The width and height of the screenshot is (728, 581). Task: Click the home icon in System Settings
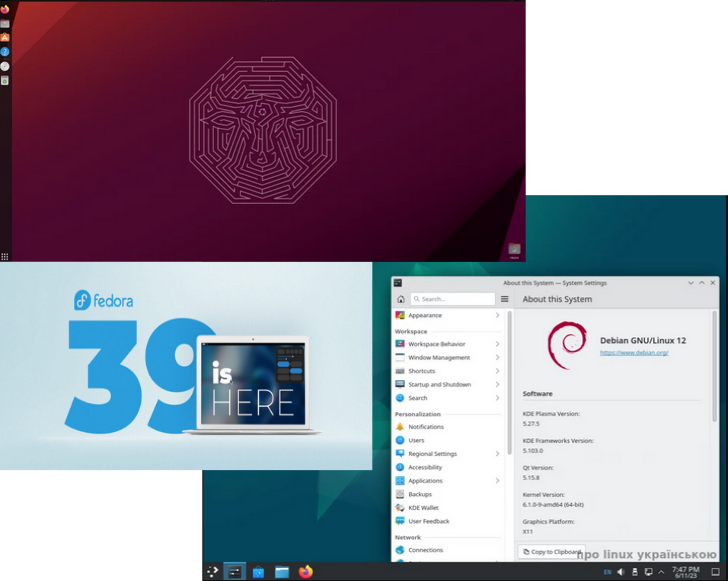click(x=401, y=299)
